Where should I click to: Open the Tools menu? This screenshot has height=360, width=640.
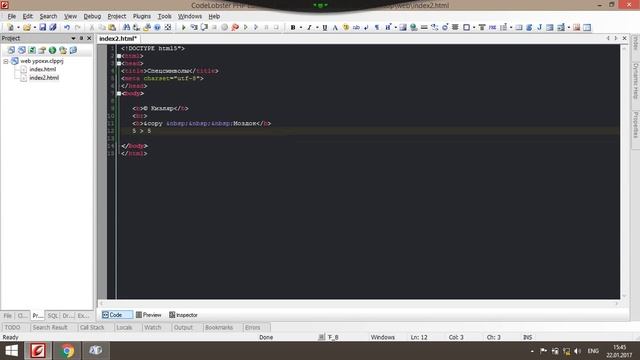click(x=164, y=16)
